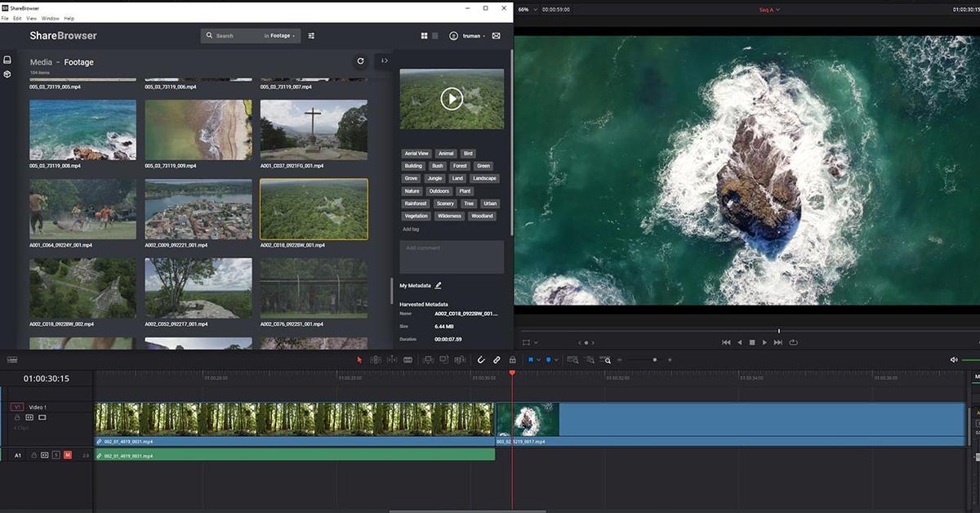Viewport: 980px width, 513px height.
Task: Open the File menu
Action: 5,18
